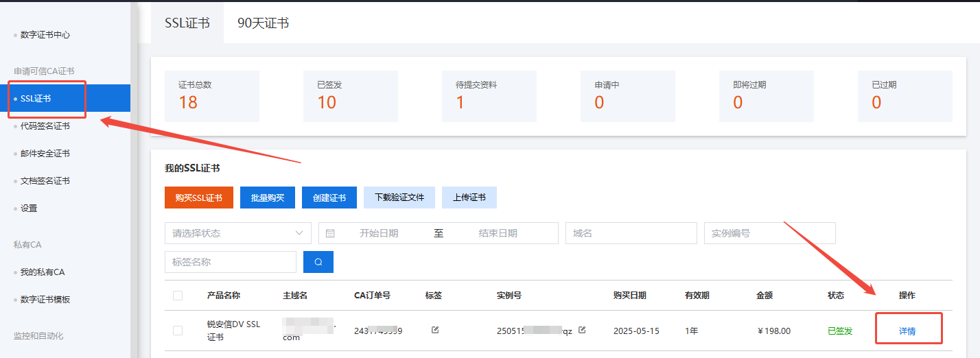This screenshot has height=358, width=980.
Task: Switch to the SSL证书 tab
Action: 187,23
